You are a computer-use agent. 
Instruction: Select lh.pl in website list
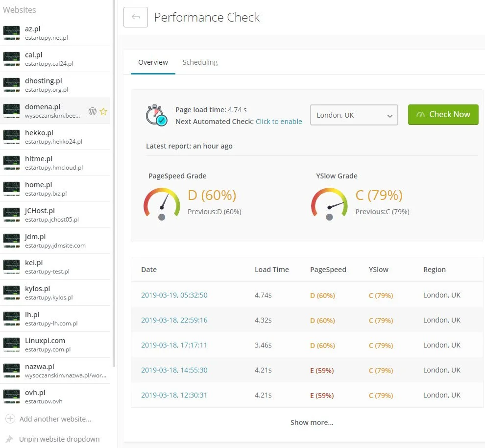[x=55, y=319]
